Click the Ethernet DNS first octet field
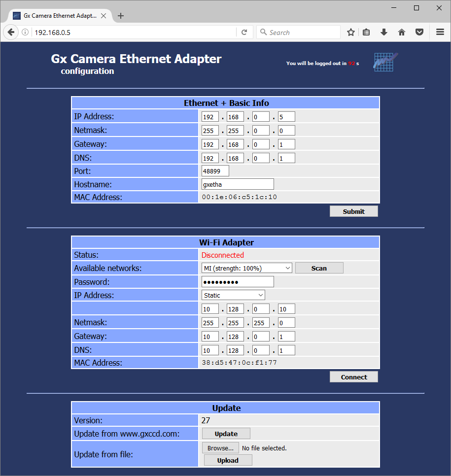451x476 pixels. 210,158
